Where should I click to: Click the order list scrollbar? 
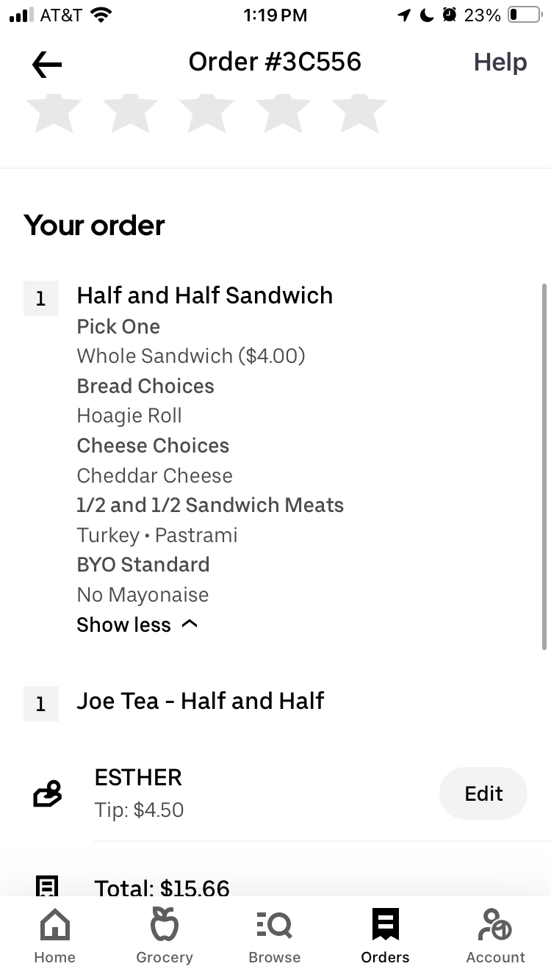[544, 466]
